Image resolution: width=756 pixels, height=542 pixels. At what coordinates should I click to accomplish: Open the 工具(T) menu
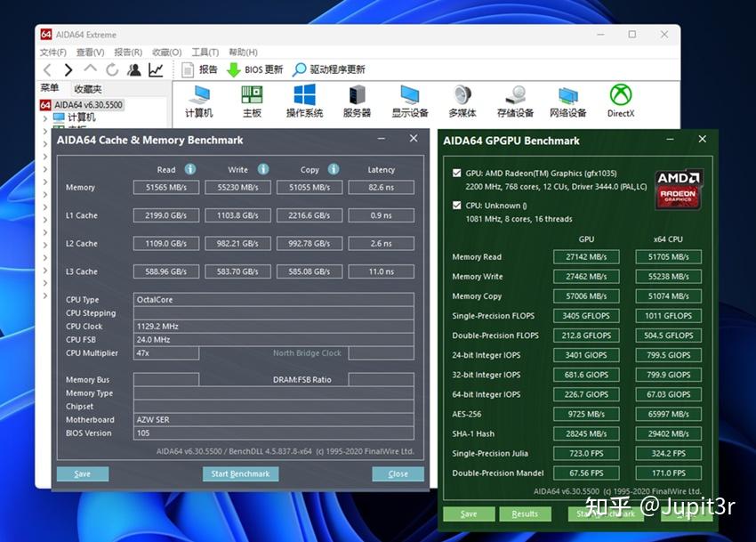(x=205, y=53)
